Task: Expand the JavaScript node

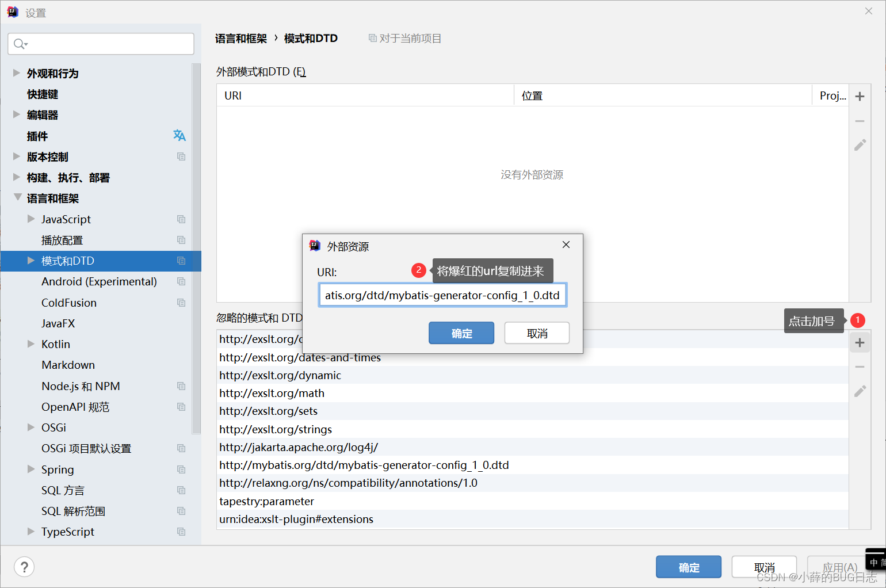Action: [x=31, y=219]
